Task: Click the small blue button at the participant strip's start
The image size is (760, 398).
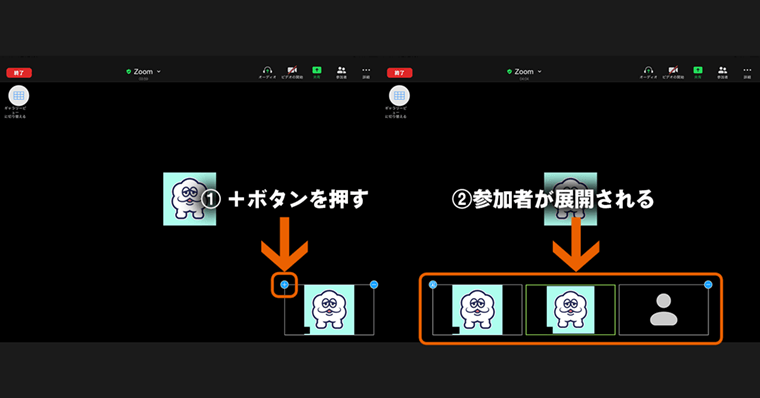Action: click(433, 285)
